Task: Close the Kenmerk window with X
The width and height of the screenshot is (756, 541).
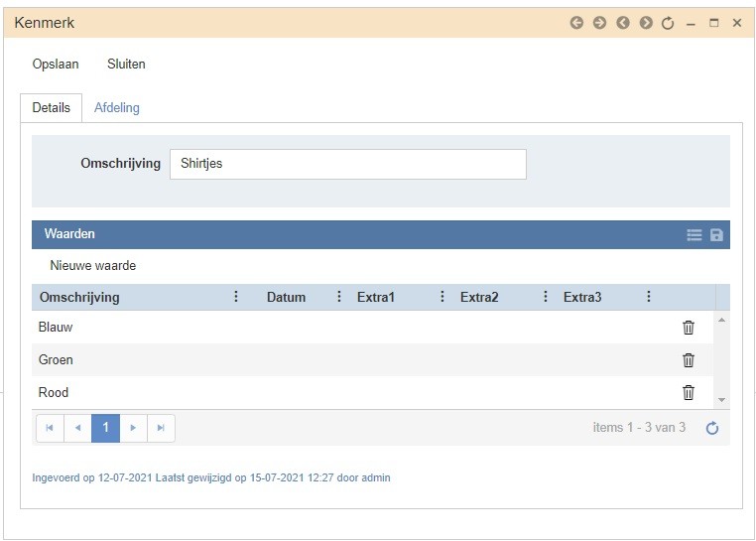Action: point(737,23)
